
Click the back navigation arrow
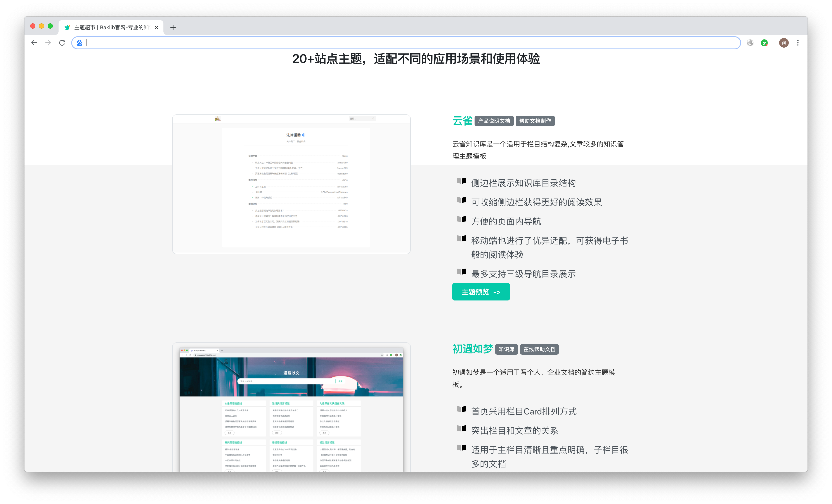34,43
